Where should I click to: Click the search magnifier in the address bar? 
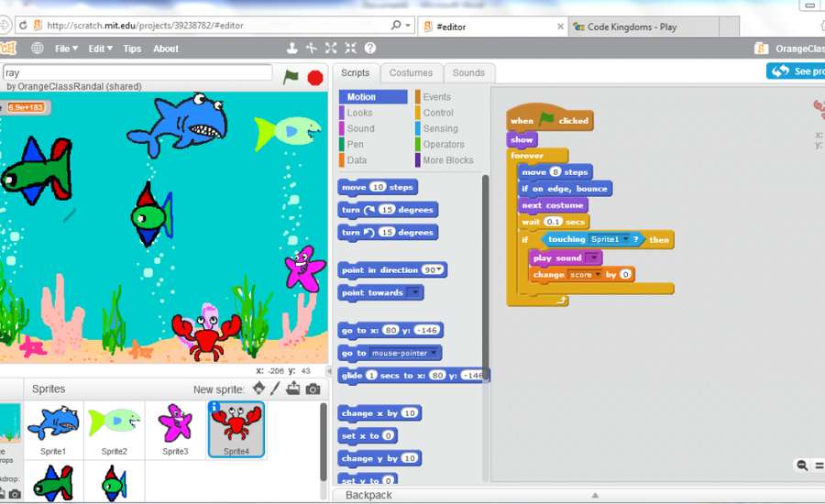pos(396,25)
